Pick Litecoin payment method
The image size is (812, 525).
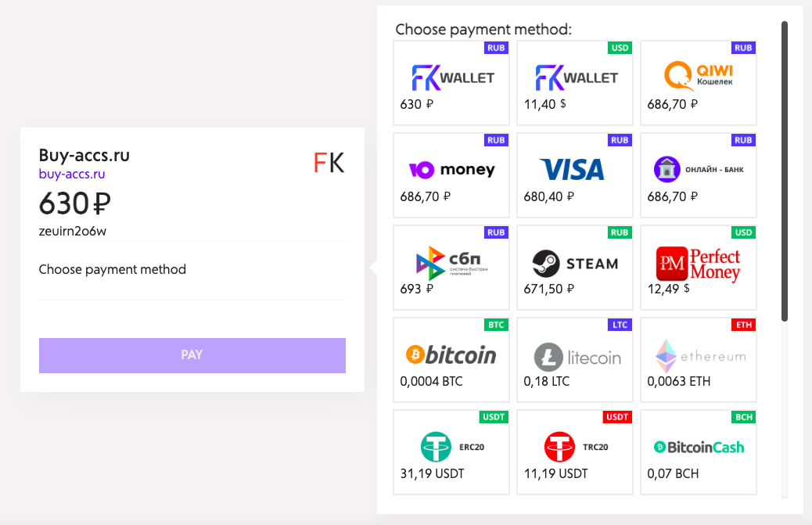pyautogui.click(x=575, y=360)
